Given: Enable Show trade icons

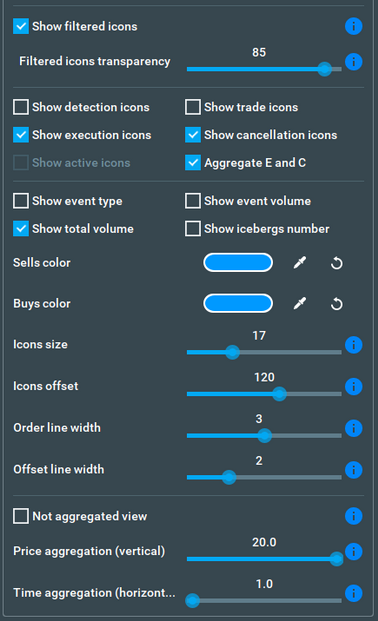Looking at the screenshot, I should point(193,107).
